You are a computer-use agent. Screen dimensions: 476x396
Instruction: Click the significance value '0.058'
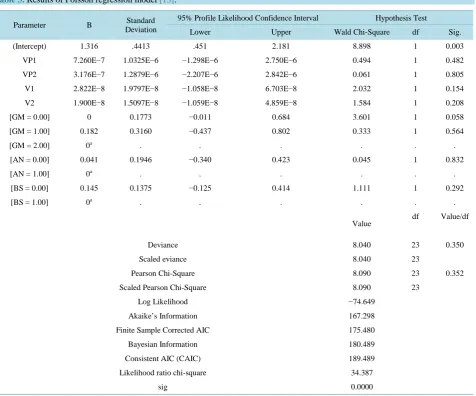point(455,117)
